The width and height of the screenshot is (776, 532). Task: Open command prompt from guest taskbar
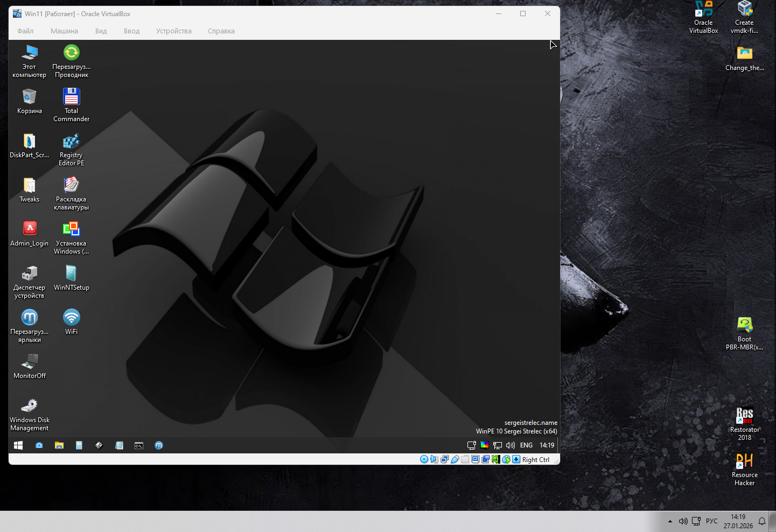[x=139, y=445]
